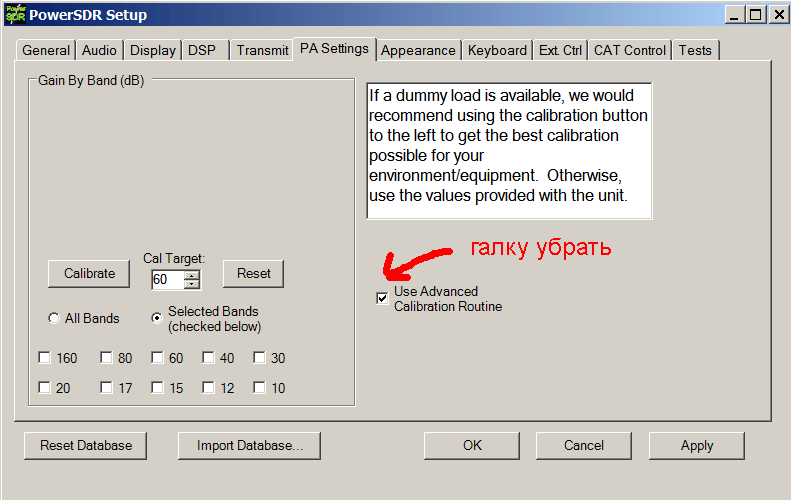This screenshot has width=791, height=500.
Task: Open the DSP tab
Action: pyautogui.click(x=201, y=50)
